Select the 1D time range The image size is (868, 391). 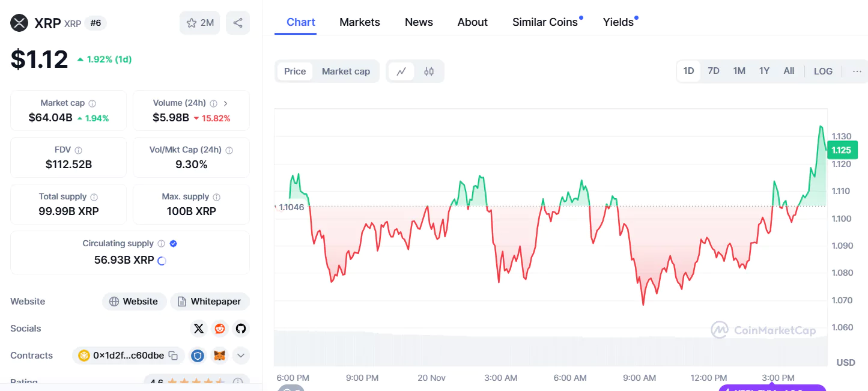click(x=688, y=71)
